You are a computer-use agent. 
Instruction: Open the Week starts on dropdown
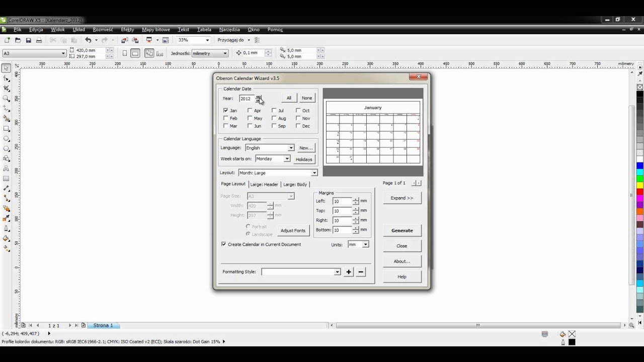pos(287,159)
